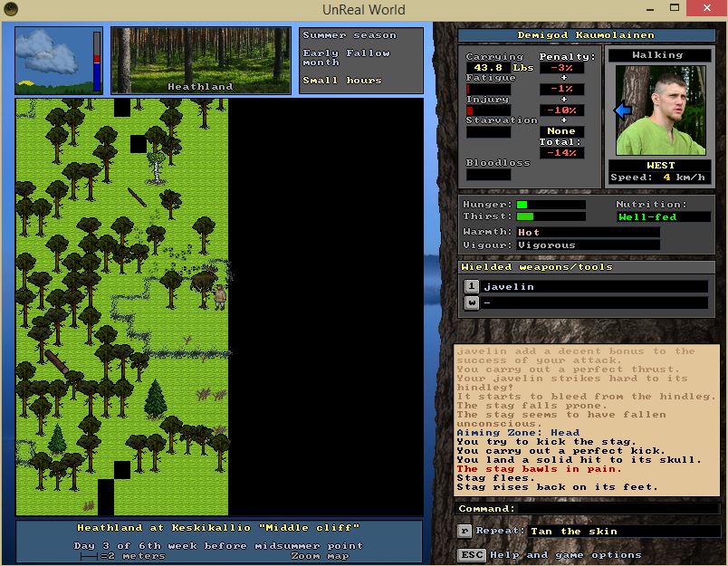This screenshot has width=728, height=566.
Task: Click the Vigour Vigorous status field
Action: click(x=588, y=245)
